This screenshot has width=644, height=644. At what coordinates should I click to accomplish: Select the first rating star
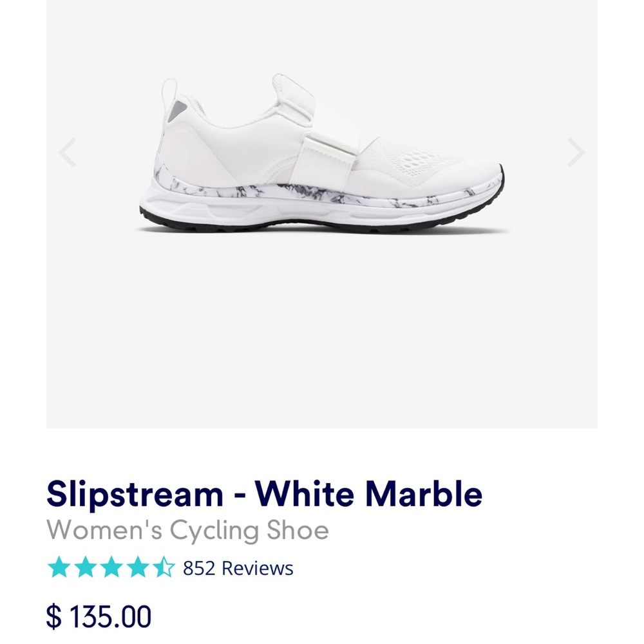tap(59, 567)
